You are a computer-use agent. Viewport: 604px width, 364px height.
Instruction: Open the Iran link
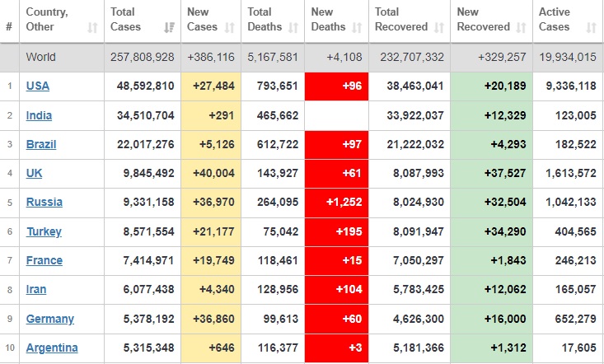36,289
